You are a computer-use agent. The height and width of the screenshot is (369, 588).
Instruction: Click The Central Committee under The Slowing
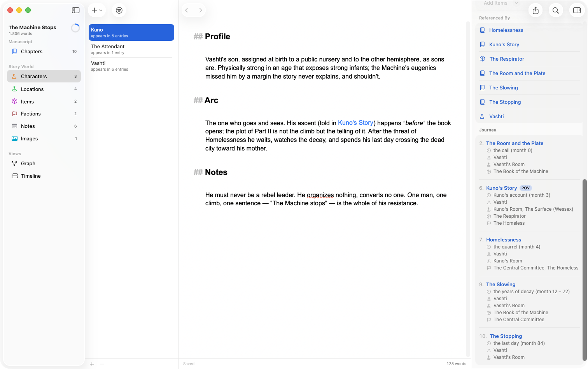519,320
